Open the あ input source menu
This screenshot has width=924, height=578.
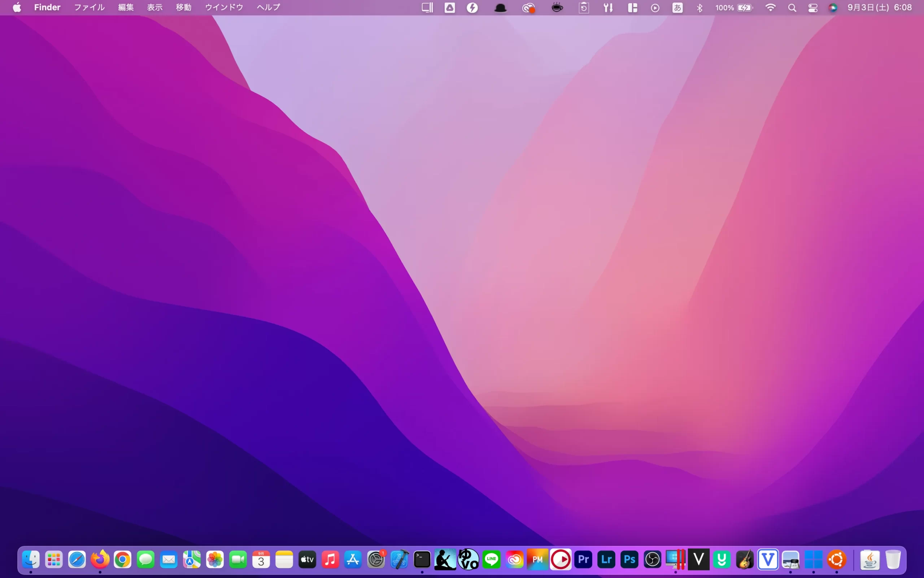pos(678,8)
